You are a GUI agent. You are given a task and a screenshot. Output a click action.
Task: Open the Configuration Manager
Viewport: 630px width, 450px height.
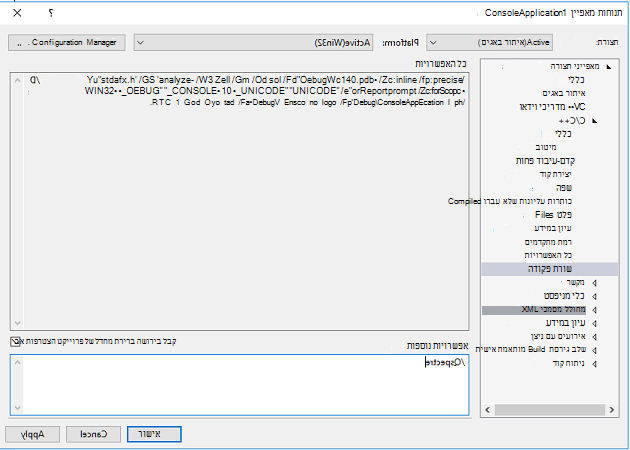tap(67, 42)
